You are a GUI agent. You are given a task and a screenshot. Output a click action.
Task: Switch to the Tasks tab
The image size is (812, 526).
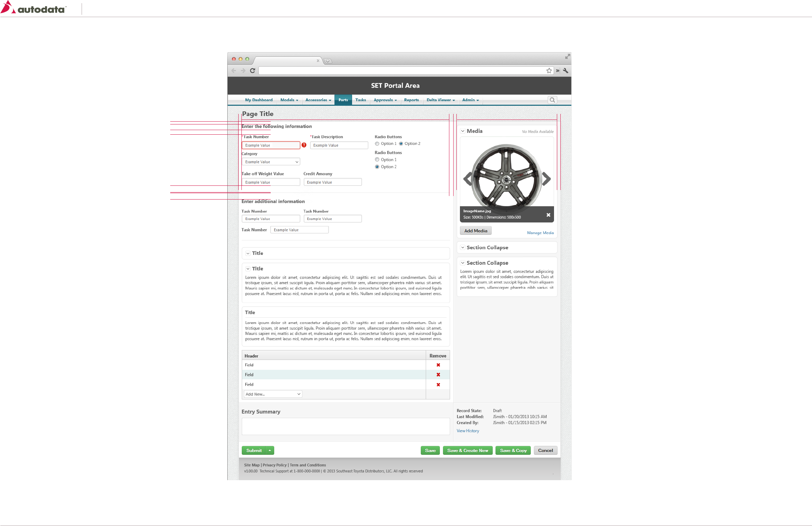point(361,100)
